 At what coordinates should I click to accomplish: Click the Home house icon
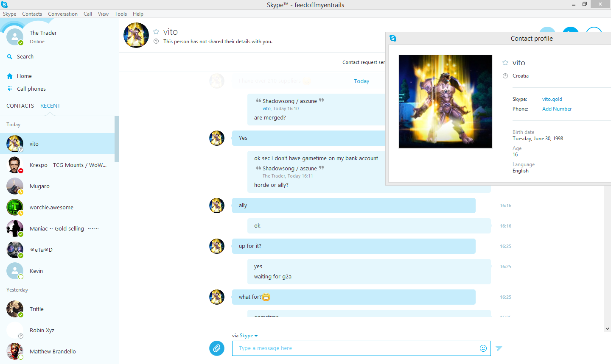10,76
